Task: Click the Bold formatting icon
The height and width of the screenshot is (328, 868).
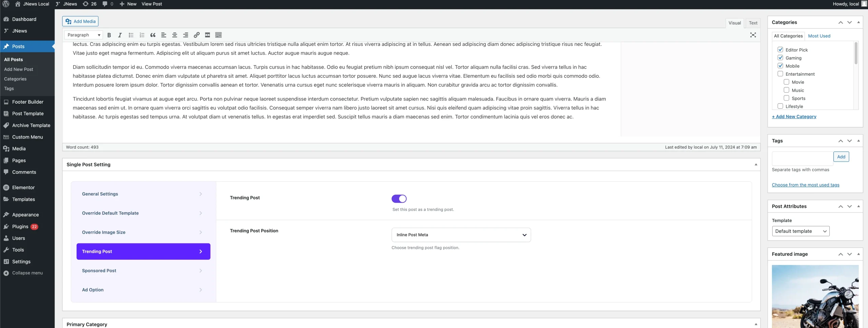Action: pyautogui.click(x=109, y=35)
